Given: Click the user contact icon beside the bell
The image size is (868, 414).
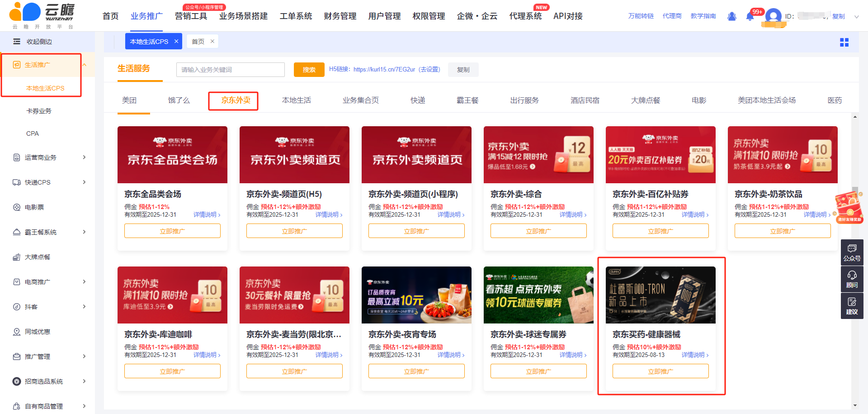Looking at the screenshot, I should (x=731, y=16).
